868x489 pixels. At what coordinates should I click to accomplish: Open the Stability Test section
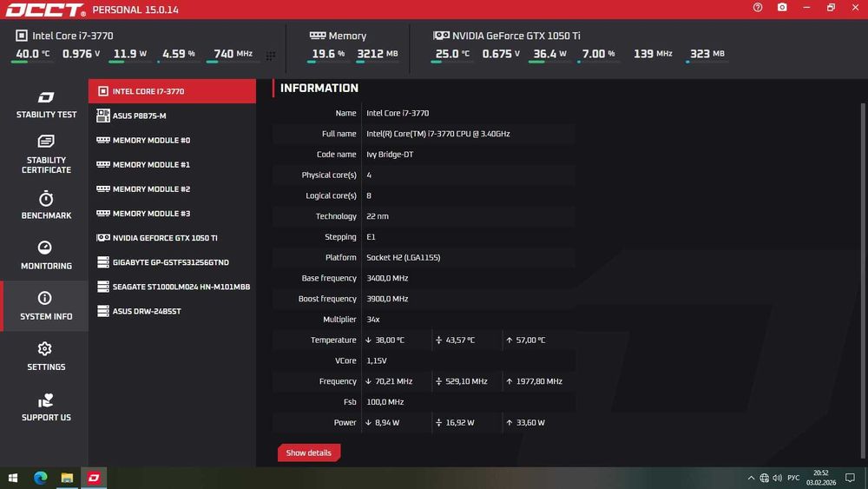[x=46, y=105]
